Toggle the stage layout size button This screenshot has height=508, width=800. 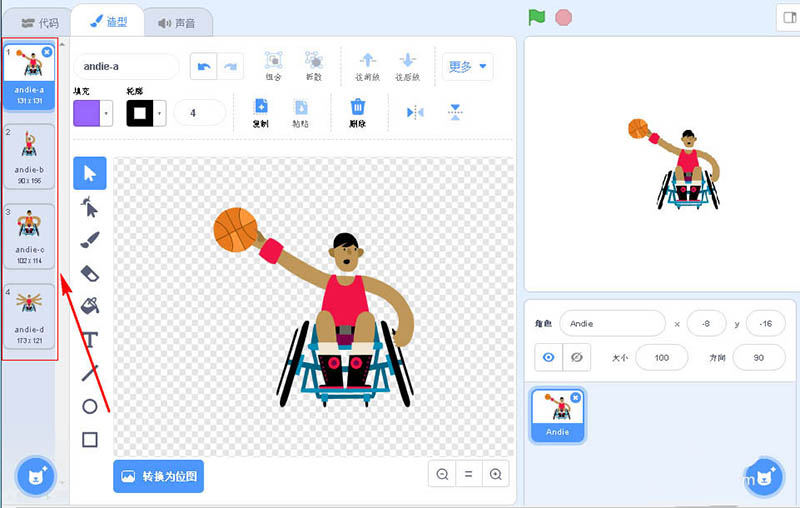coord(789,18)
